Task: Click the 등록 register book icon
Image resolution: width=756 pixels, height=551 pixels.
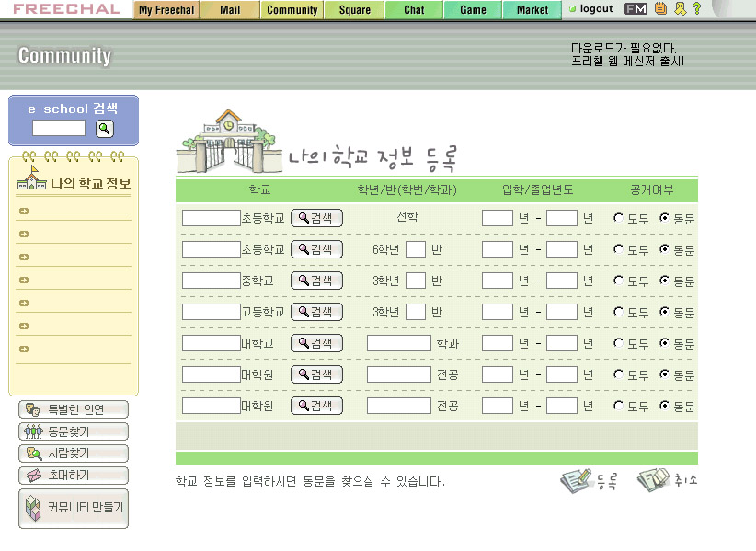Action: [x=576, y=480]
